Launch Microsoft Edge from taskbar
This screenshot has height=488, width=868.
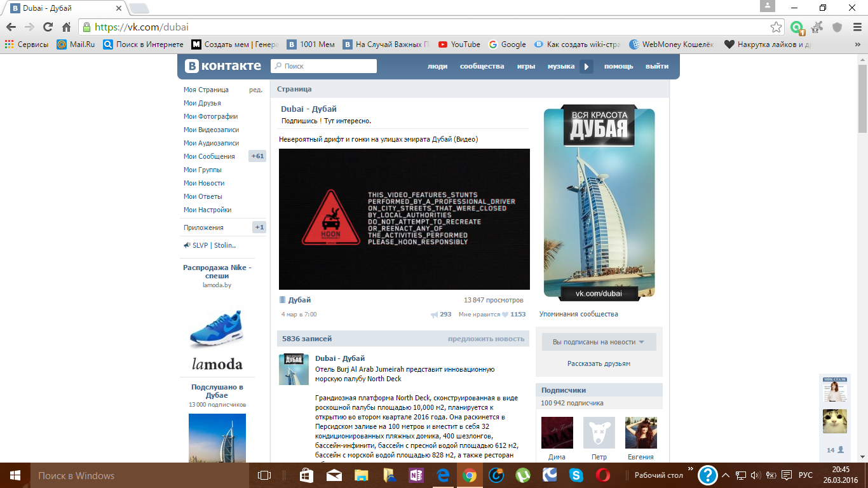pyautogui.click(x=443, y=475)
